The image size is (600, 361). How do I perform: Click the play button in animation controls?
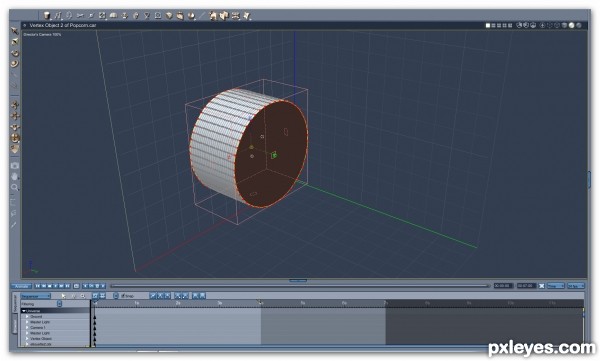[55, 286]
